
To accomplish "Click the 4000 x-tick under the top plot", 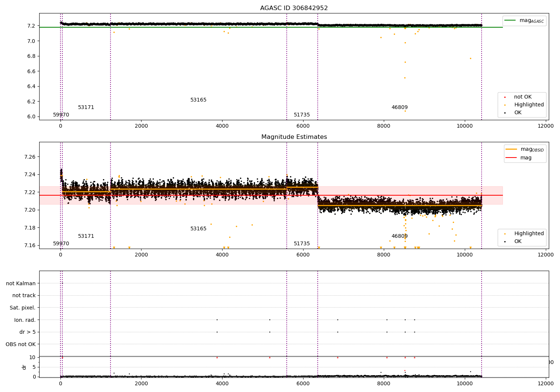I will [222, 126].
